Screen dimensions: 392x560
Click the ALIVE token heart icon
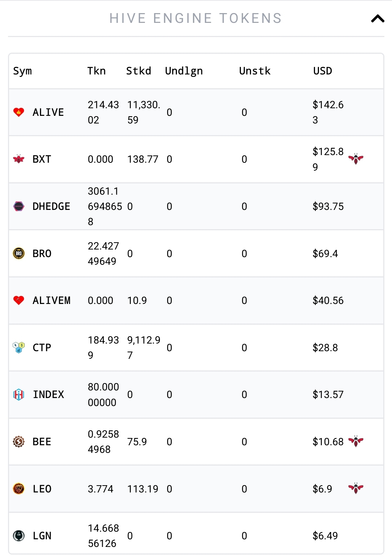19,112
